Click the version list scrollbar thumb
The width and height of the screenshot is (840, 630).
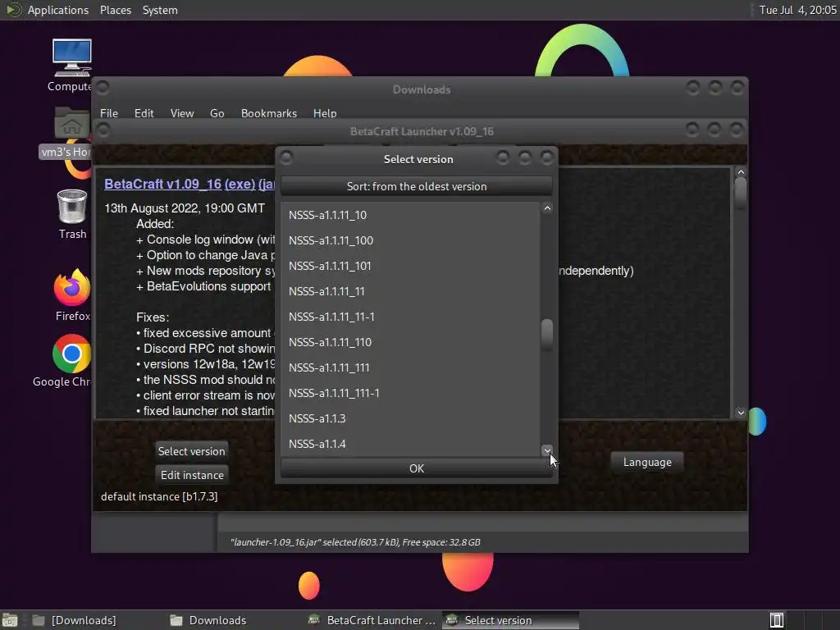(x=547, y=335)
